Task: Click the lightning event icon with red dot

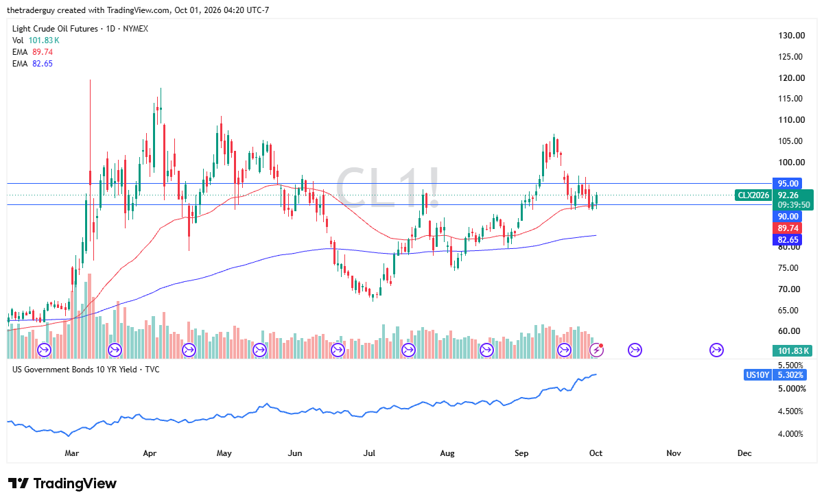Action: 597,350
